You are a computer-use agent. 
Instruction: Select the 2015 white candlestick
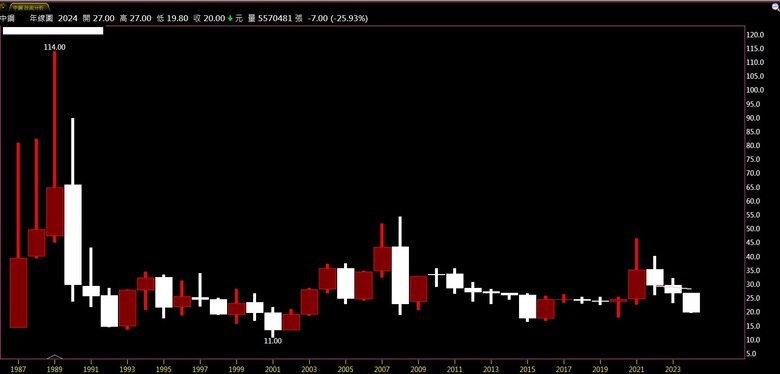point(527,307)
